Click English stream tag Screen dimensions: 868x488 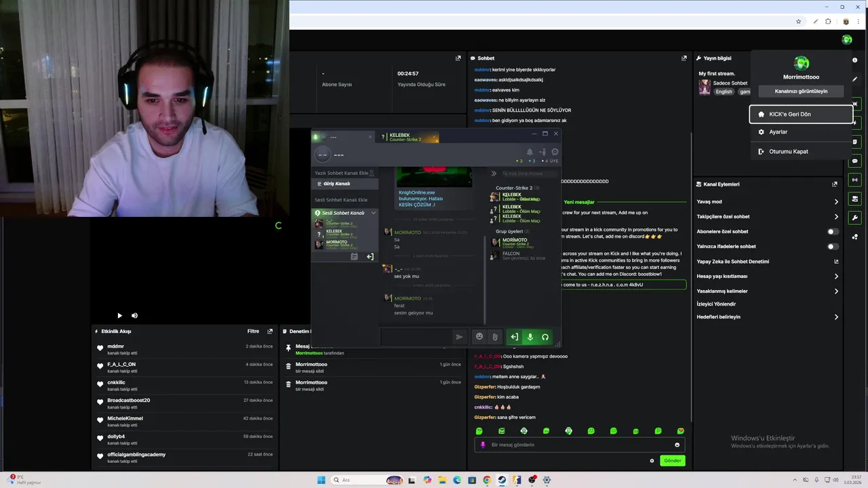pos(724,91)
